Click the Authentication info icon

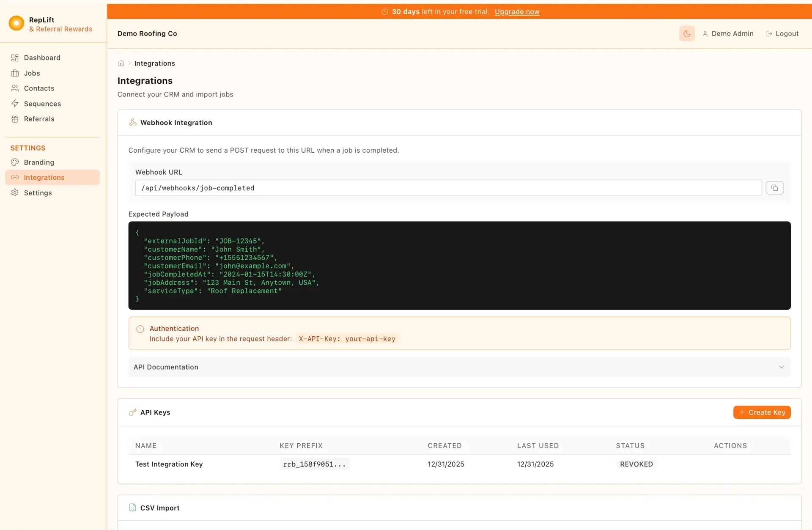[x=140, y=329]
